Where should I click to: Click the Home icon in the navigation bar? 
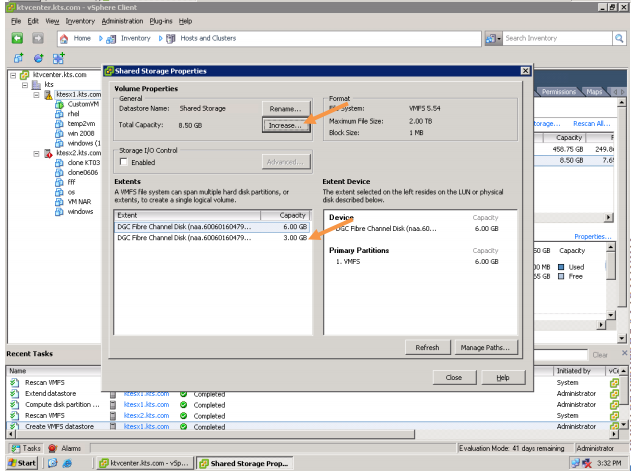(63, 38)
